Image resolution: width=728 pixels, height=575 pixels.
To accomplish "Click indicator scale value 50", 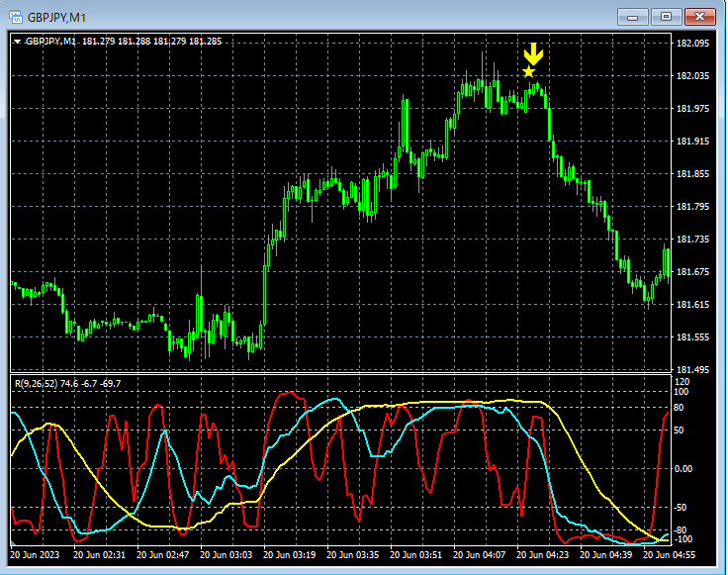I will 679,431.
